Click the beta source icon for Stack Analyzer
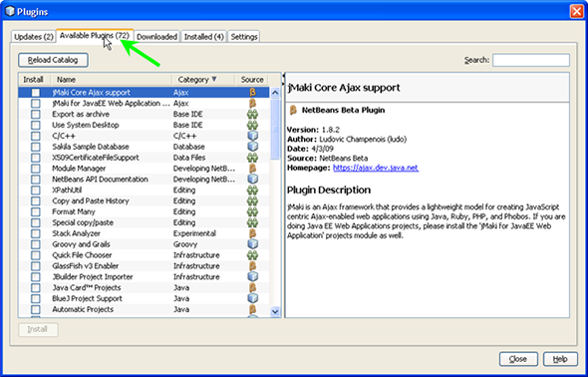The image size is (588, 377). [253, 233]
